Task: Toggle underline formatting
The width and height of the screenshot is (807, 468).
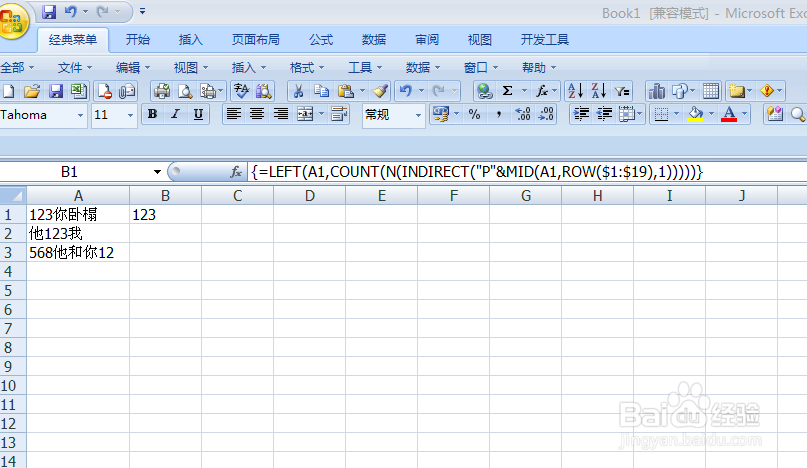Action: pos(198,114)
